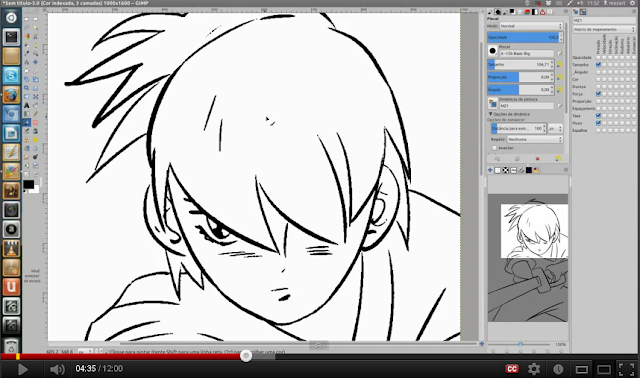Collapse the Opções de dinâmica expander
Screen dimensions: 640x378
click(491, 114)
